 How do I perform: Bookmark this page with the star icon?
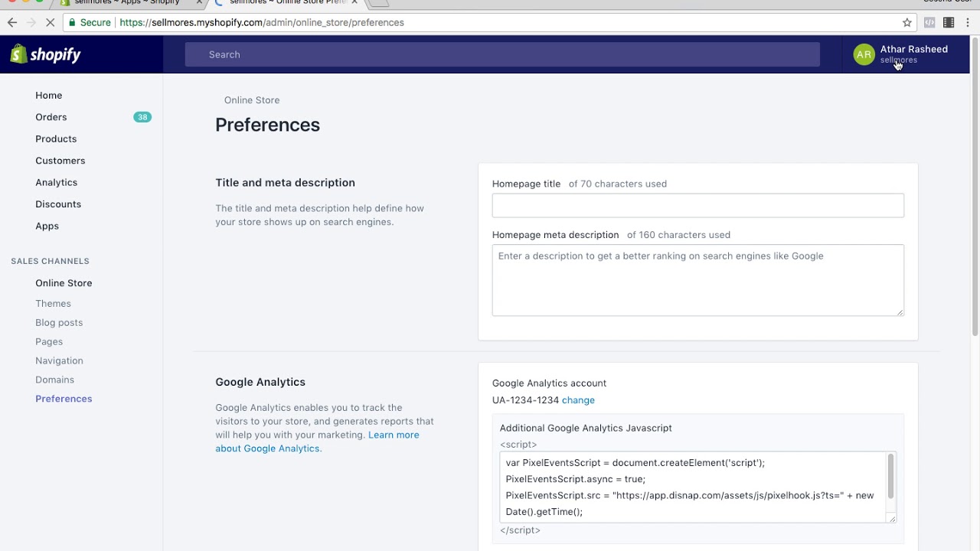coord(907,22)
